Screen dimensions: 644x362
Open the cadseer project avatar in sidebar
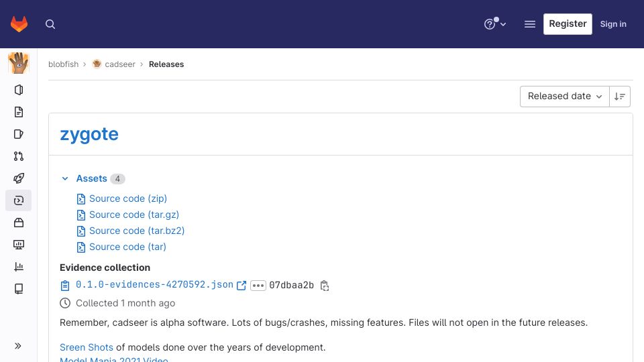click(19, 63)
